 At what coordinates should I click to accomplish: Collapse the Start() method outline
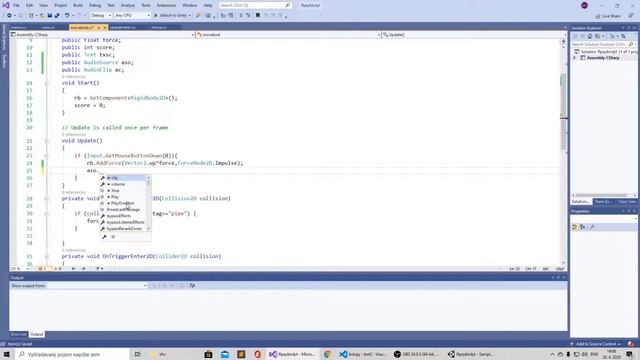pyautogui.click(x=46, y=83)
